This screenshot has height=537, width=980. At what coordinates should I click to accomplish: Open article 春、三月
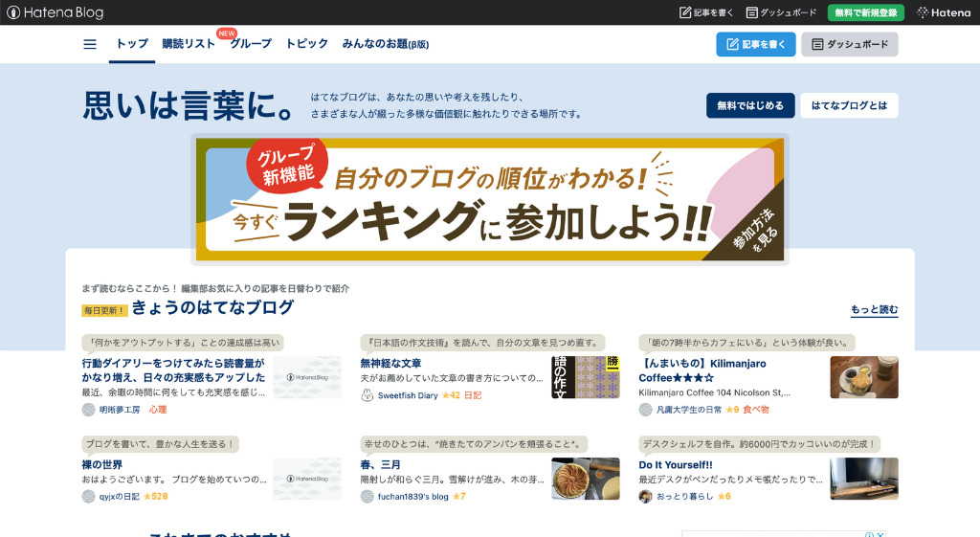[381, 465]
